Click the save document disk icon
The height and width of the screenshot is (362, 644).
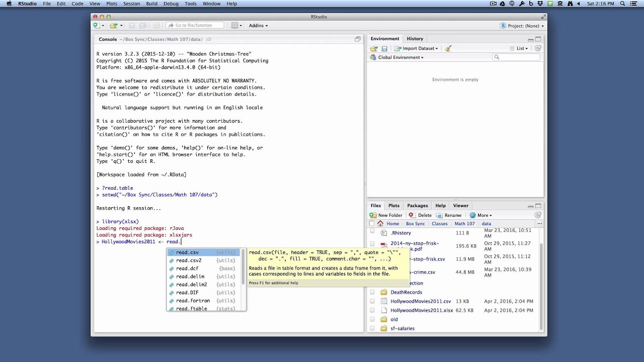click(x=132, y=25)
